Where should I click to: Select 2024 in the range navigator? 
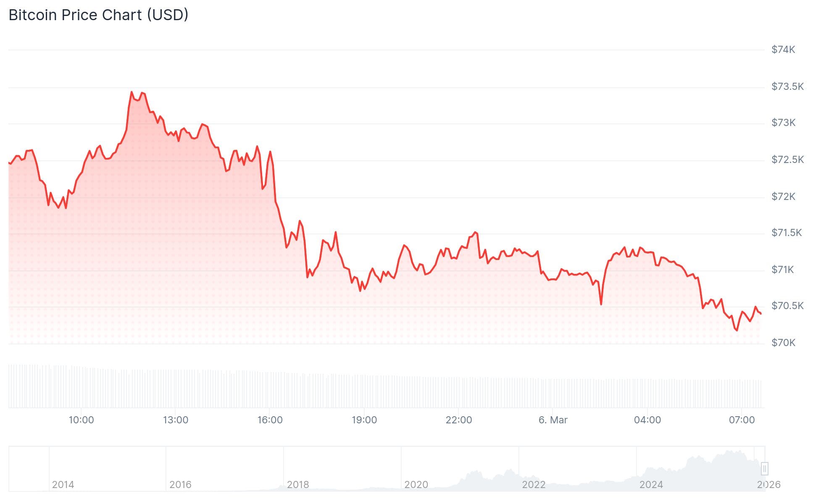[x=651, y=485]
